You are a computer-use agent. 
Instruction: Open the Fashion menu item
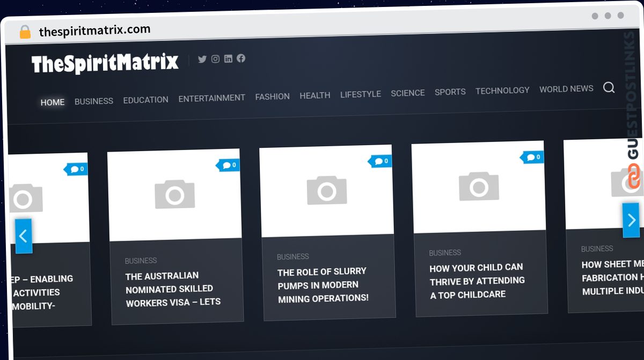(x=273, y=96)
